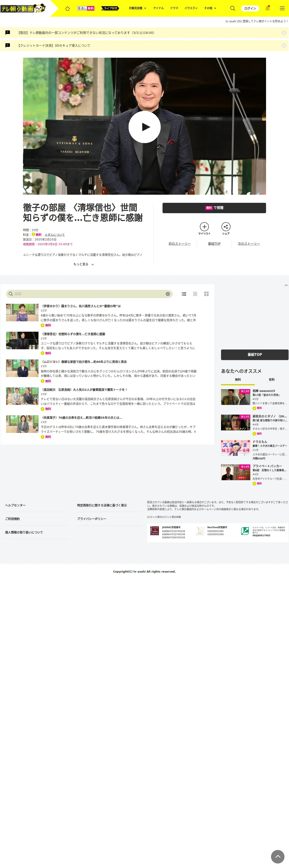Dismiss the クレジットカード決済 notice banner
This screenshot has height=868, width=289.
(284, 46)
